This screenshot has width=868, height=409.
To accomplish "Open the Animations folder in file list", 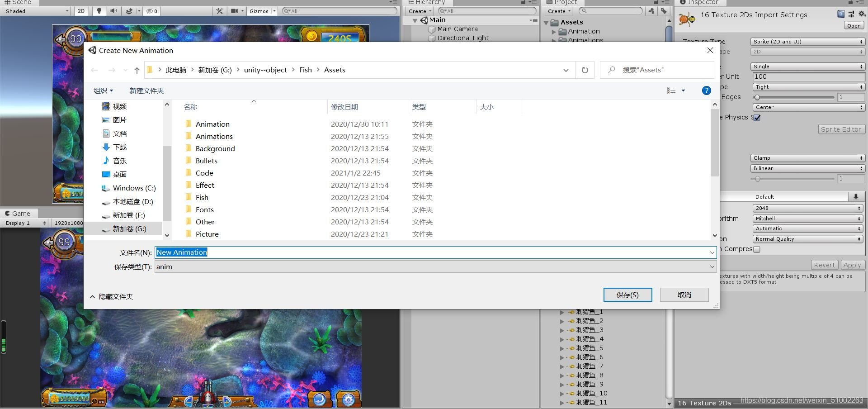I will click(x=214, y=136).
